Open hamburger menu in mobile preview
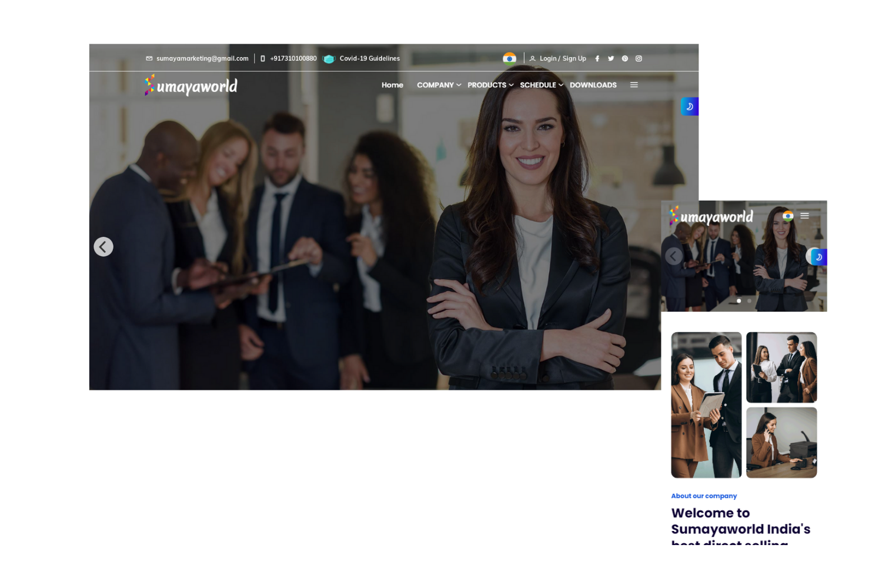 click(x=804, y=216)
